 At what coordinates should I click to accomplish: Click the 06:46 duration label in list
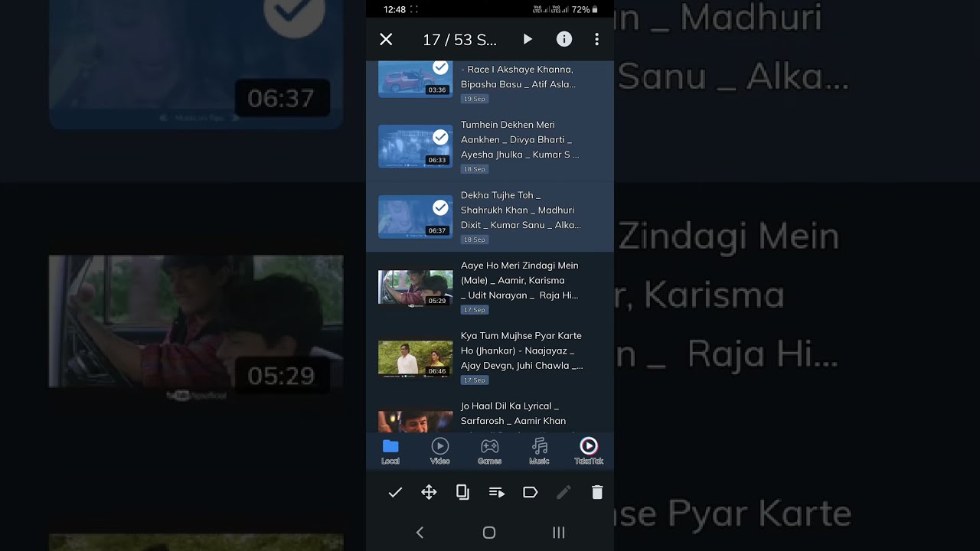point(437,371)
